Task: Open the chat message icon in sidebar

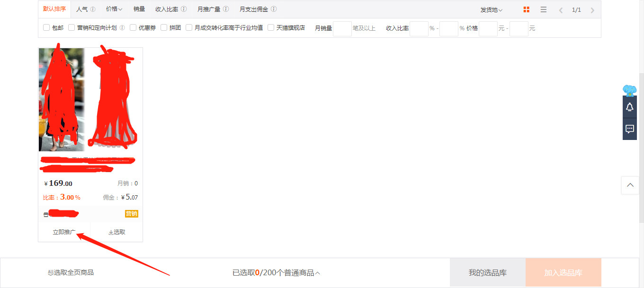Action: tap(629, 129)
